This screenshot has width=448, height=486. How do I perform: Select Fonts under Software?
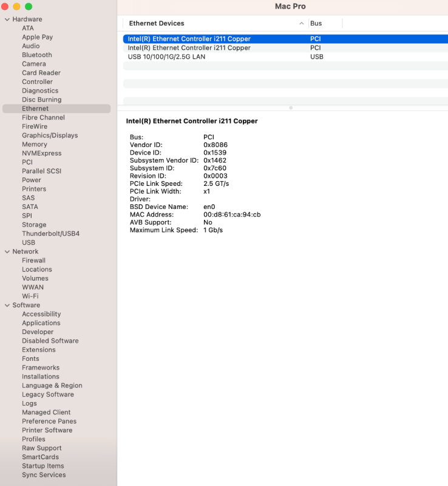30,359
